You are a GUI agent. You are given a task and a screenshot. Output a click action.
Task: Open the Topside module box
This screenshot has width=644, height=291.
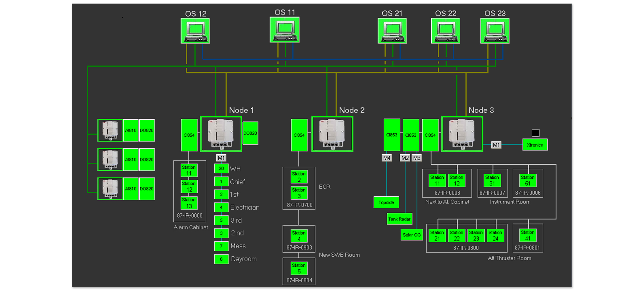pyautogui.click(x=386, y=202)
